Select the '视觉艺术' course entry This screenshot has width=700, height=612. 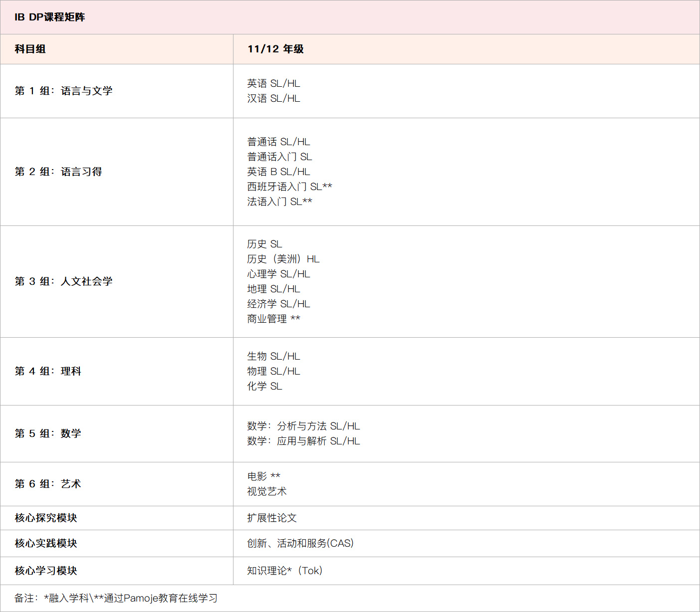[x=267, y=491]
